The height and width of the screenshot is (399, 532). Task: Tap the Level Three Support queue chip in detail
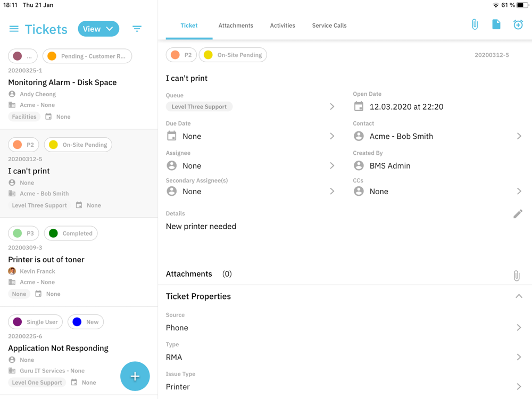tap(199, 106)
